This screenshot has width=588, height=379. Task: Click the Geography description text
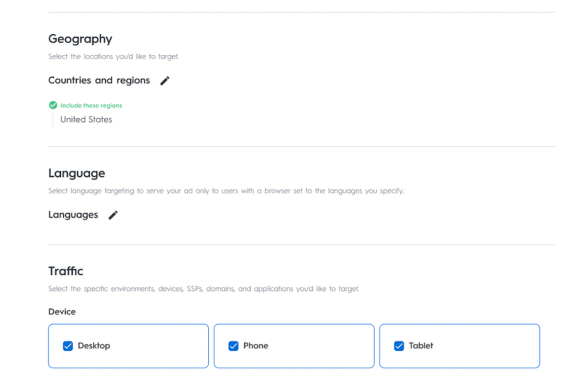click(x=113, y=57)
